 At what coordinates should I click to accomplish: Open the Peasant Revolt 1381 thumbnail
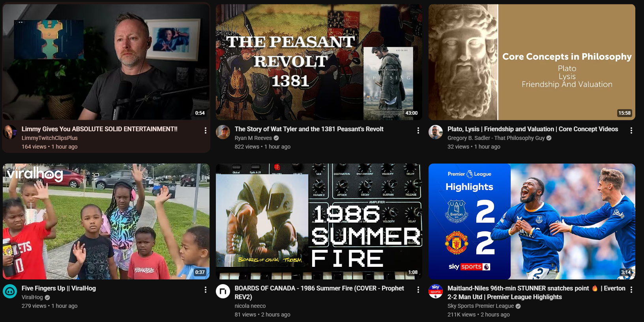(319, 62)
